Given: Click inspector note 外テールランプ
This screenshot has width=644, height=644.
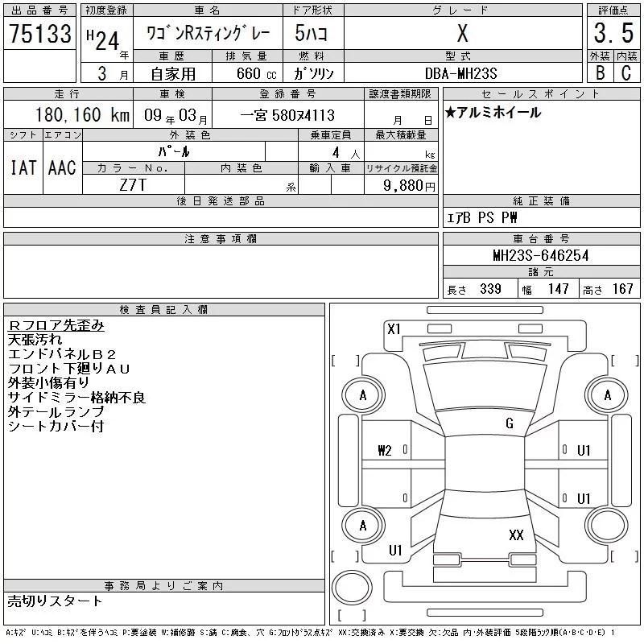Looking at the screenshot, I should click(56, 411).
